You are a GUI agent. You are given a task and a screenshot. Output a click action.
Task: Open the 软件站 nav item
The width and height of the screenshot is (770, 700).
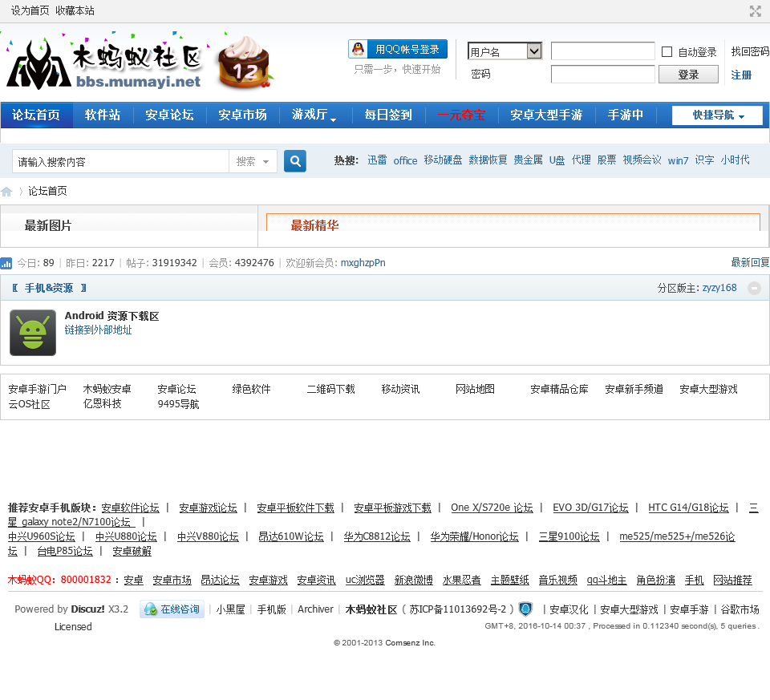102,115
